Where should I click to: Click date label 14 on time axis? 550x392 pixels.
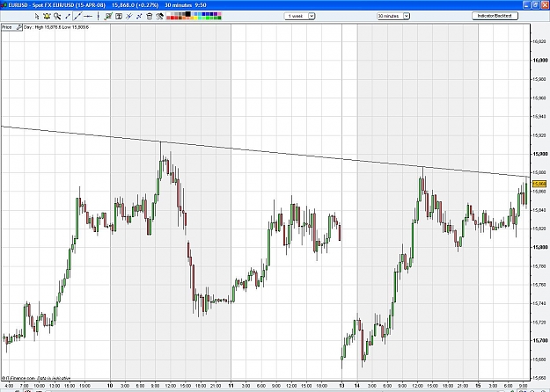coord(357,386)
